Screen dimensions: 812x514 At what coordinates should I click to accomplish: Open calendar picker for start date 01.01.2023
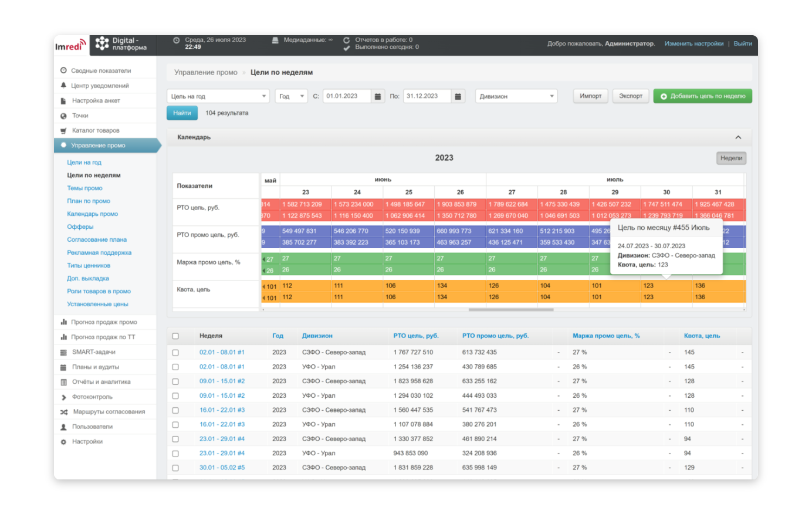click(x=378, y=96)
